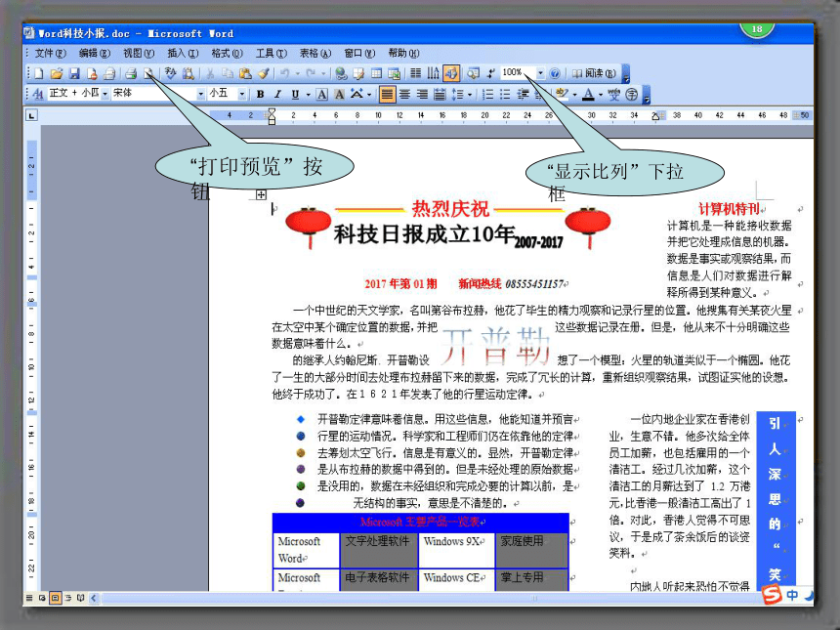Open Microsoft Word Help question mark
Viewport: 840px width, 630px height.
coord(555,73)
